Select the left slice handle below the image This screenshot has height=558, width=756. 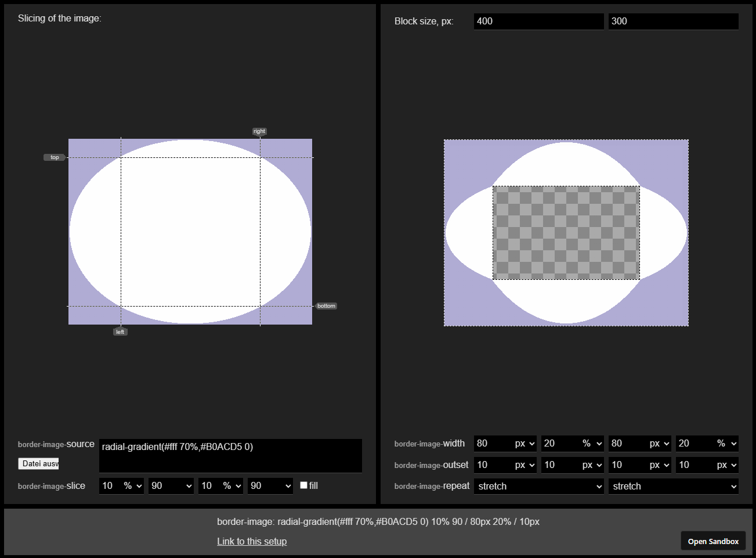pyautogui.click(x=120, y=332)
